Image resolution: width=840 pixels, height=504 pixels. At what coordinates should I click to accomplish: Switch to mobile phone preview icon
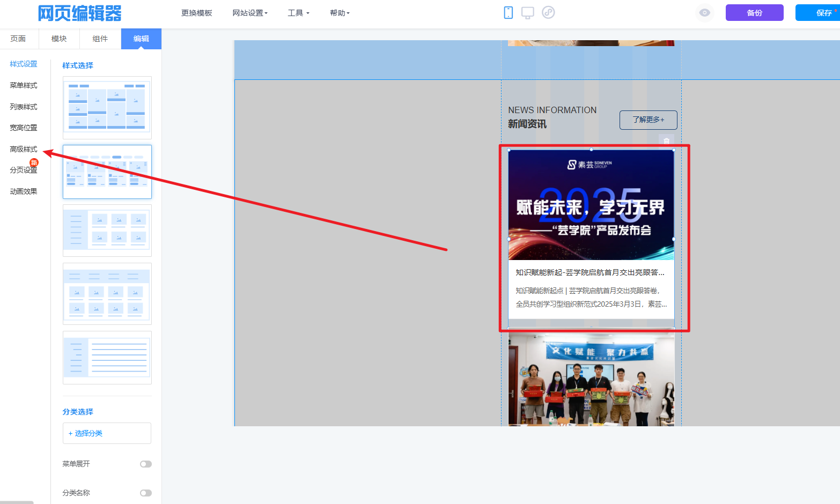point(509,13)
